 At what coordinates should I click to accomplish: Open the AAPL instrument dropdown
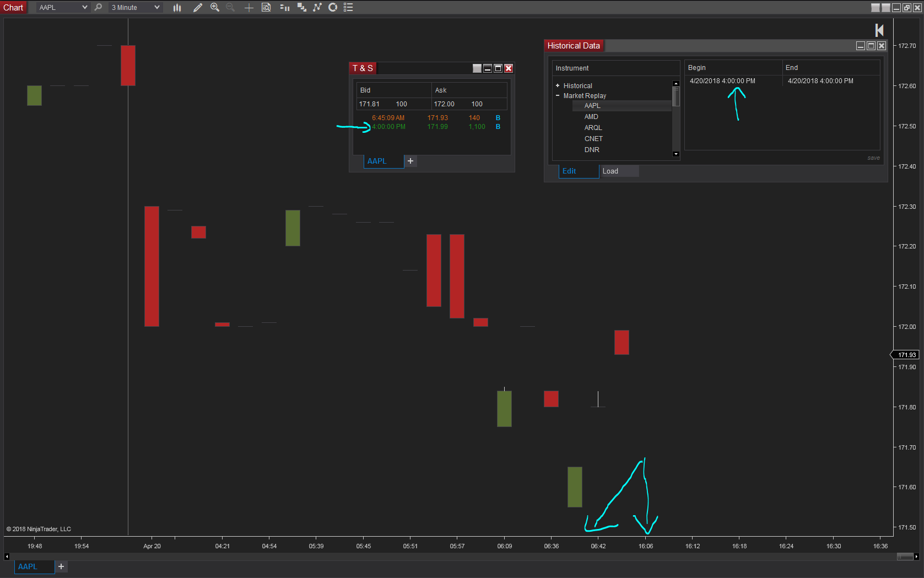click(63, 7)
